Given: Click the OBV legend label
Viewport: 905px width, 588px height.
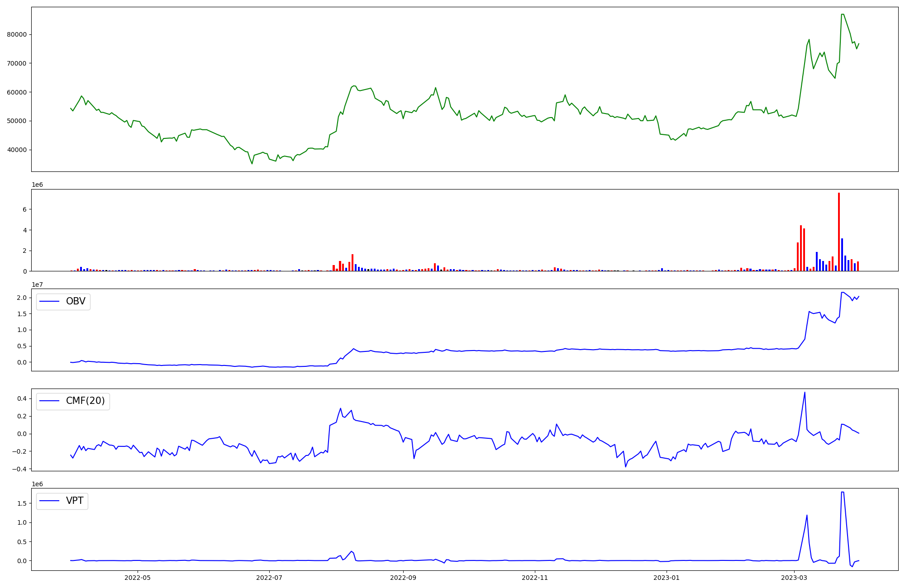Looking at the screenshot, I should pyautogui.click(x=76, y=301).
